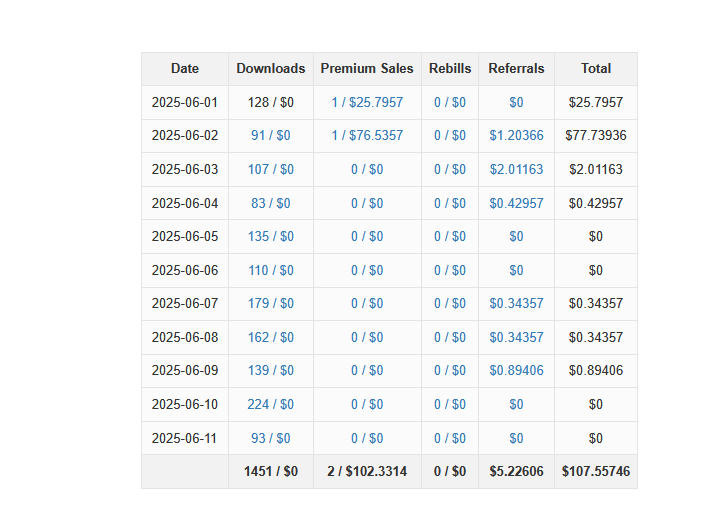Image resolution: width=725 pixels, height=524 pixels.
Task: Select the $0.89406 referrals link
Action: click(x=516, y=370)
